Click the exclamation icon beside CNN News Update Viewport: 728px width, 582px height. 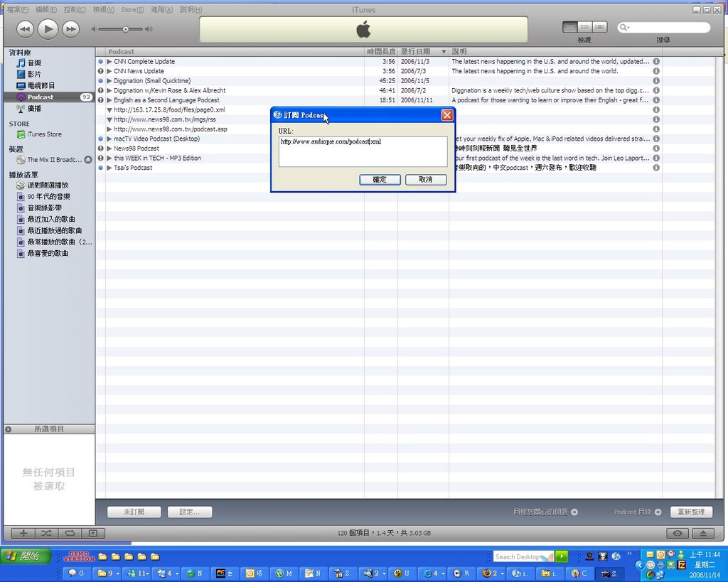[100, 71]
